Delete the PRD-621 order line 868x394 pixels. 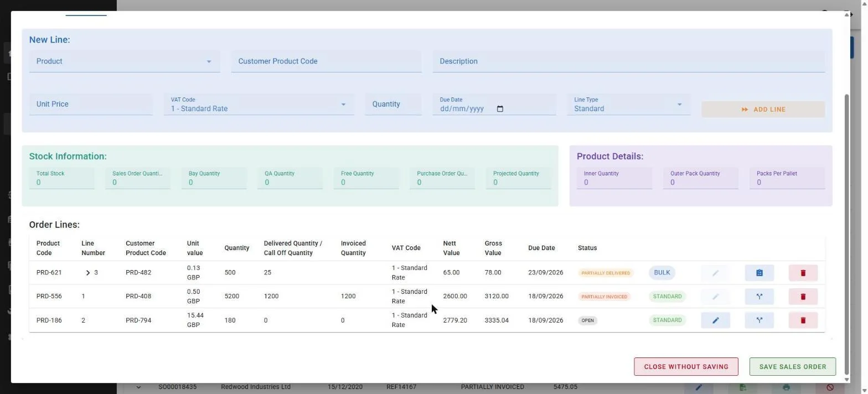(x=803, y=273)
